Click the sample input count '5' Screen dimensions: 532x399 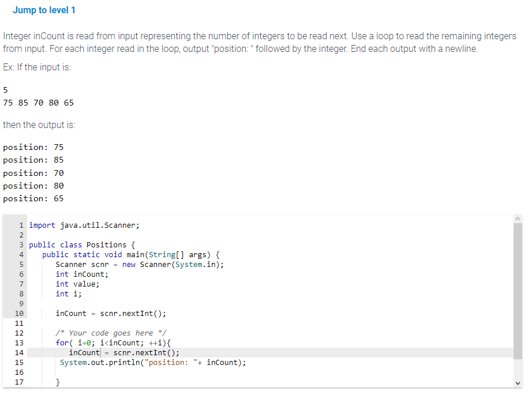[x=5, y=90]
